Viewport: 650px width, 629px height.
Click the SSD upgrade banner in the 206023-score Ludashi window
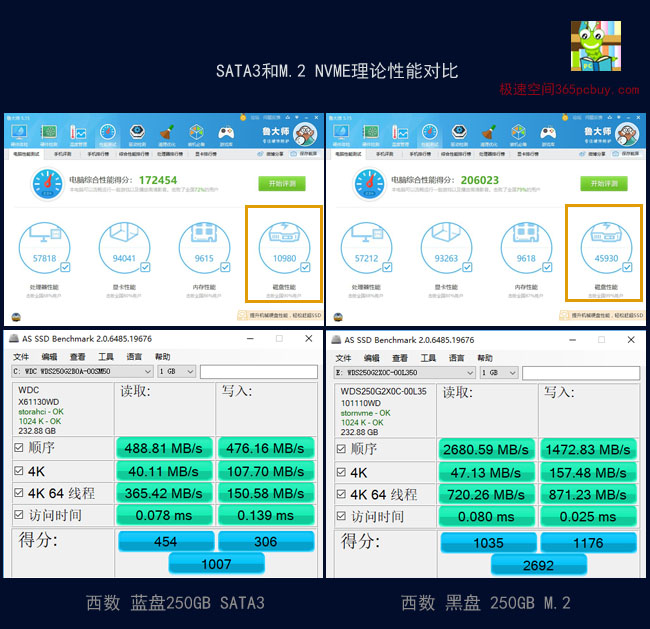point(602,316)
